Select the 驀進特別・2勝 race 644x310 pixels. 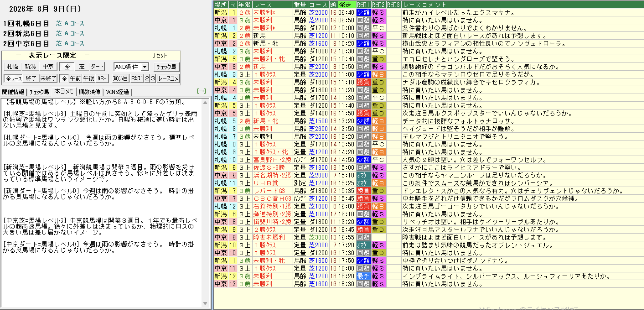[272, 214]
